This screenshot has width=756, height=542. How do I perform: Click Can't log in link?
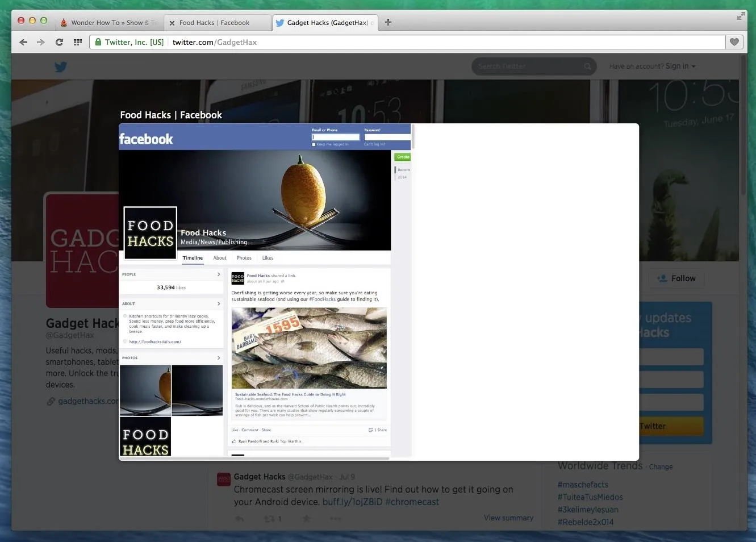[375, 144]
